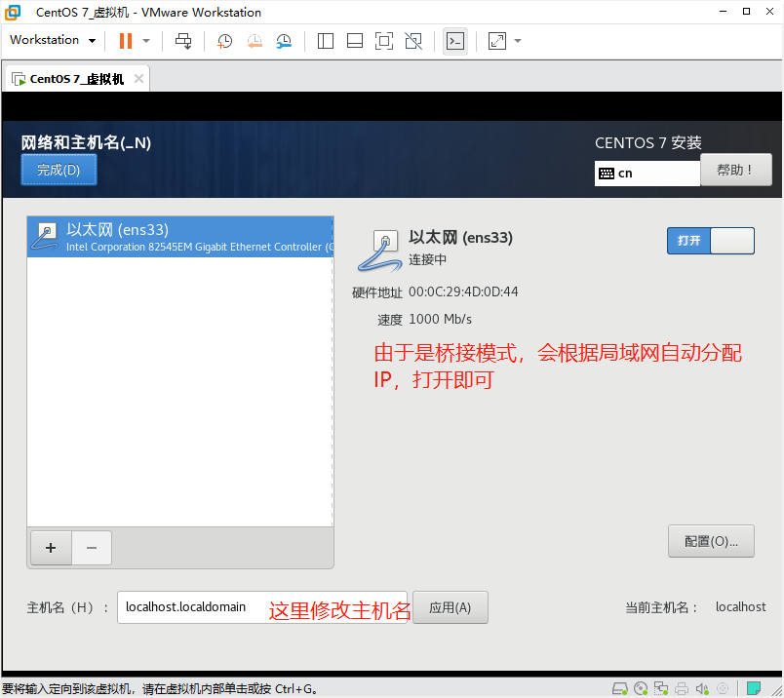The height and width of the screenshot is (698, 784).
Task: Click the large ethernet cable icon
Action: [380, 250]
